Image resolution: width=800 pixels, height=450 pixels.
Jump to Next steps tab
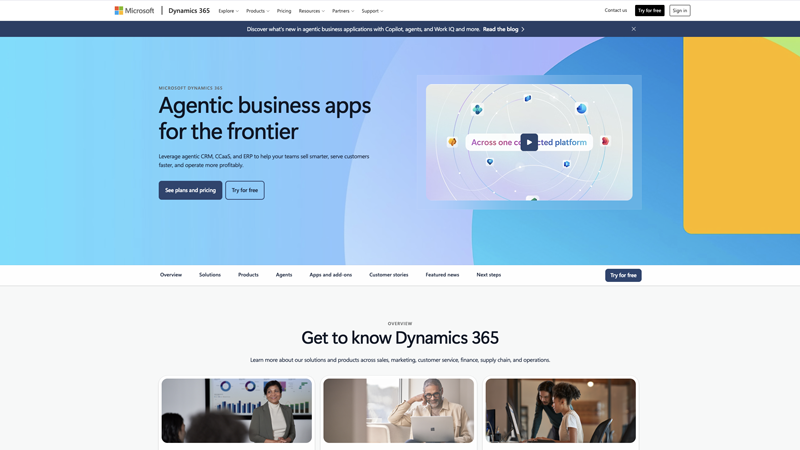pos(489,274)
